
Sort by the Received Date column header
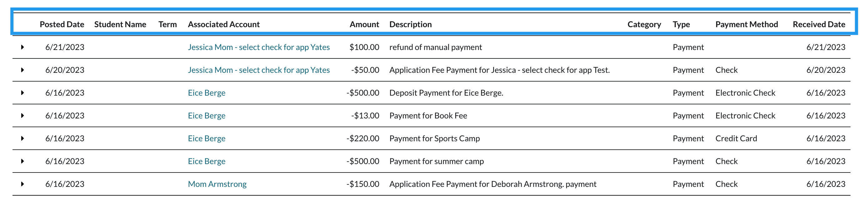pyautogui.click(x=818, y=24)
